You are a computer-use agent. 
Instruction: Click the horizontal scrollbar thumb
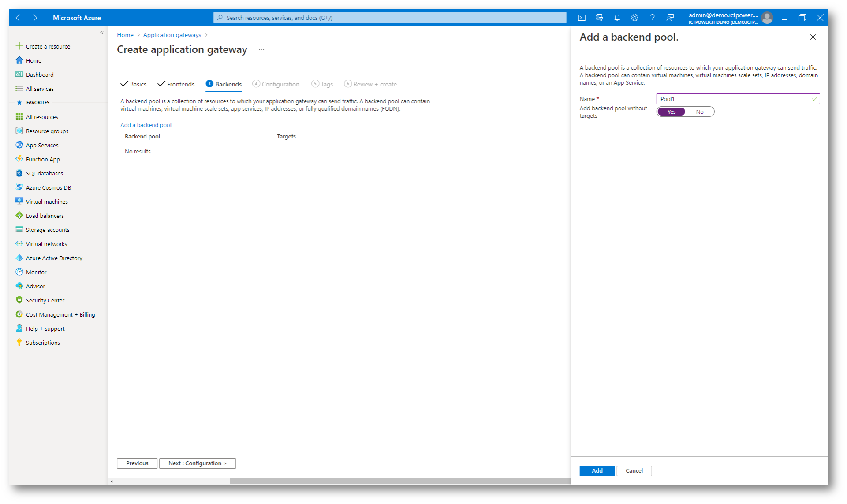pos(400,481)
